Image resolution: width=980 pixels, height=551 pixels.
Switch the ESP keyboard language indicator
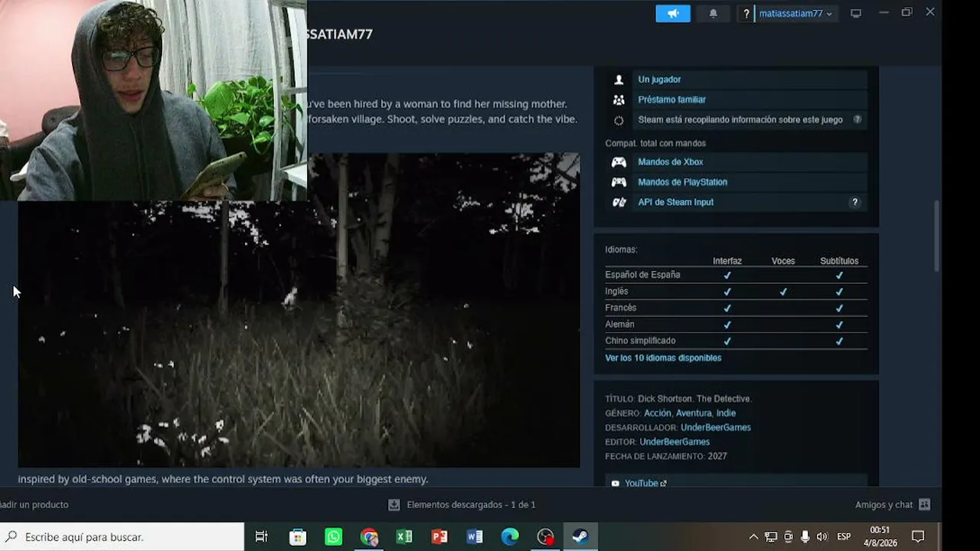coord(844,536)
